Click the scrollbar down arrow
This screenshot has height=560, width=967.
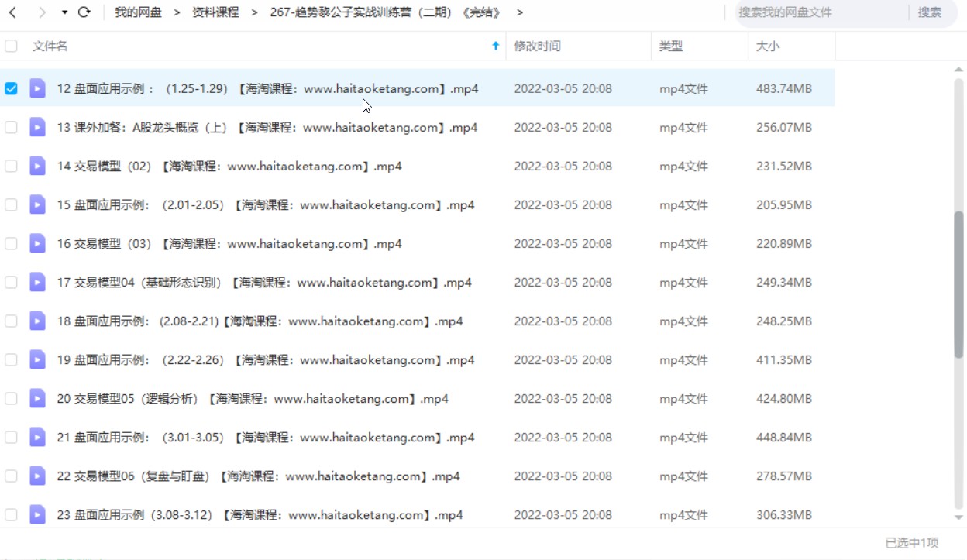tap(958, 517)
